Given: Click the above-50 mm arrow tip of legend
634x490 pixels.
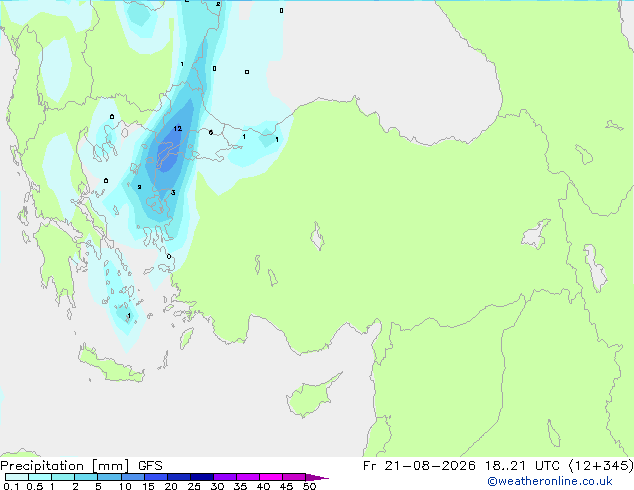Looking at the screenshot, I should [x=318, y=477].
